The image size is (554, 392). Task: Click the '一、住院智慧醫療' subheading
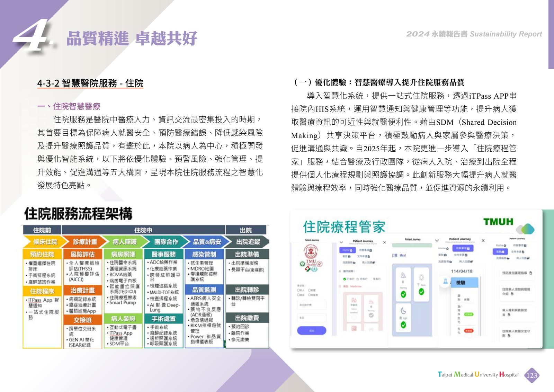point(69,106)
